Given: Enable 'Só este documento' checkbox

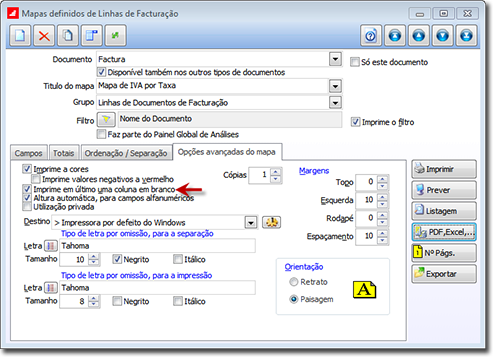Looking at the screenshot, I should tap(355, 62).
